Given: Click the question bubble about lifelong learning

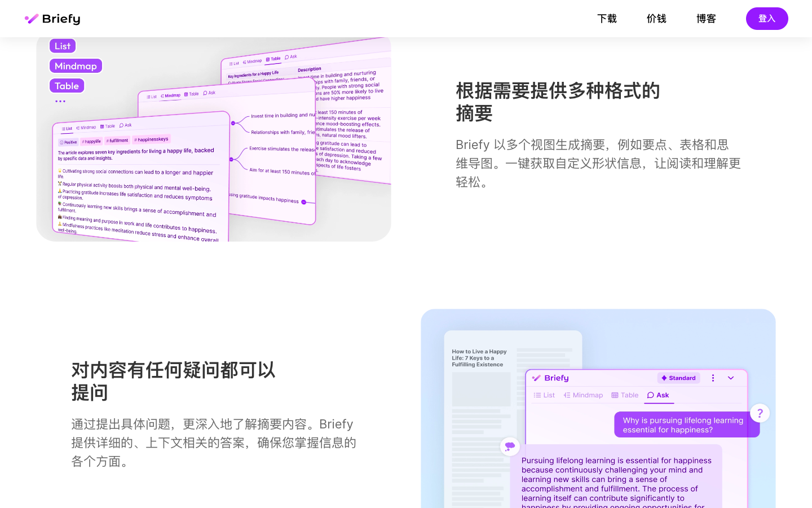Looking at the screenshot, I should [x=687, y=425].
